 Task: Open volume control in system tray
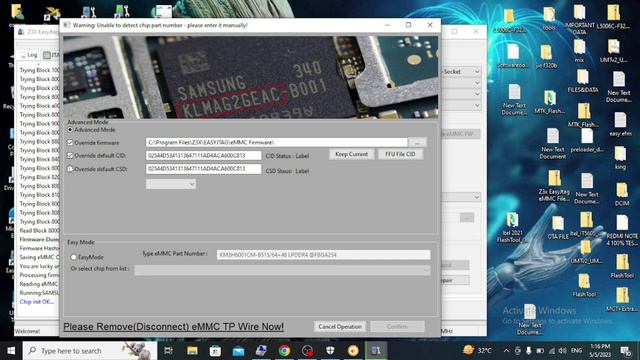[562, 351]
